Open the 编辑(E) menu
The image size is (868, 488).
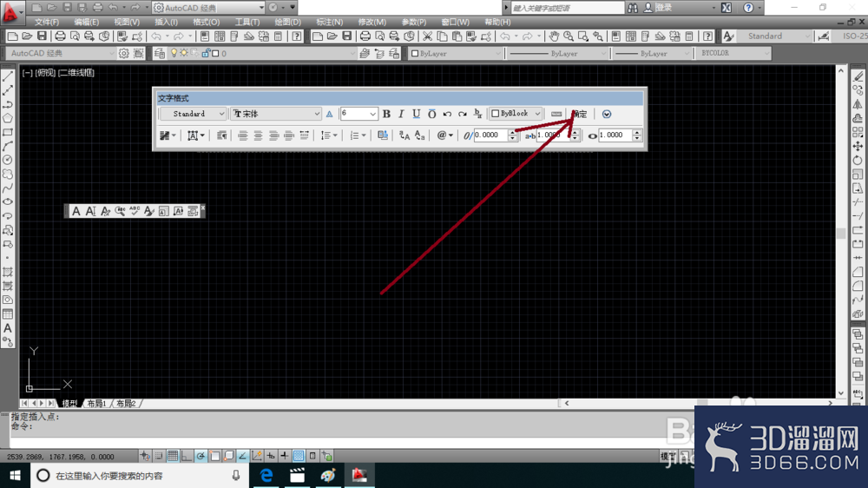[x=86, y=23]
